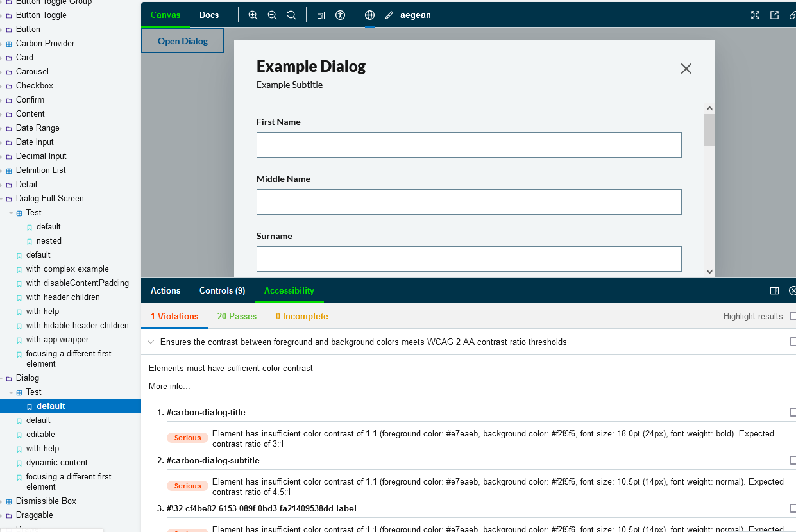Collapse the Dialog Test group
Image resolution: width=796 pixels, height=532 pixels.
click(x=11, y=392)
